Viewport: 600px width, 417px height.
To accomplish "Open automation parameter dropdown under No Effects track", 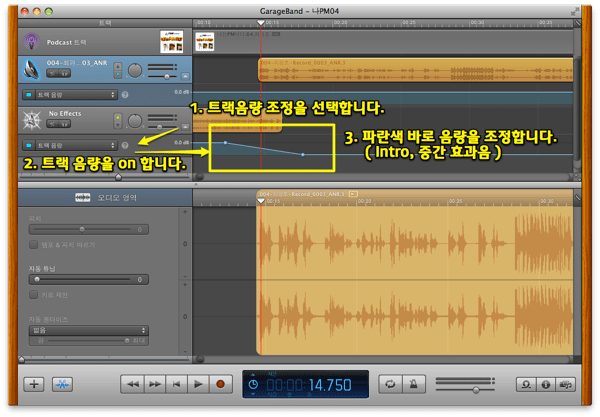I will click(x=75, y=145).
